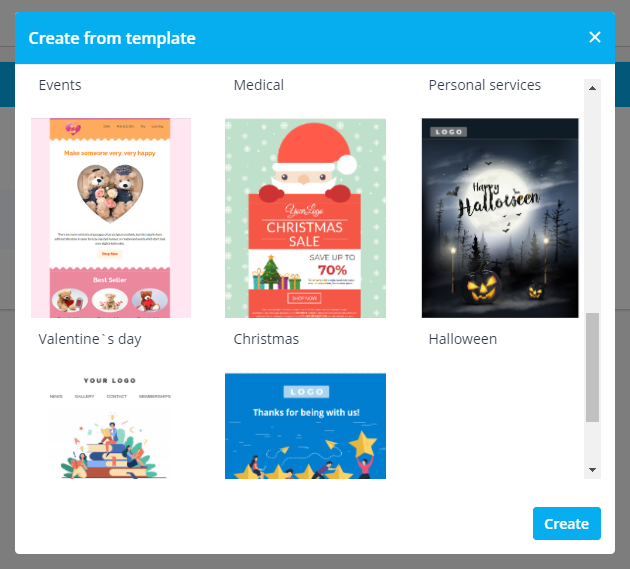
Task: Click the Medical template label
Action: coord(259,86)
